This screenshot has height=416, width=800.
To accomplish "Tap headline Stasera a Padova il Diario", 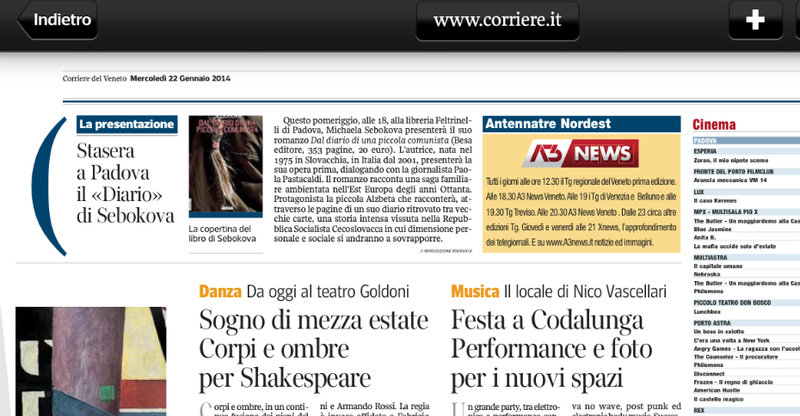I will [125, 183].
